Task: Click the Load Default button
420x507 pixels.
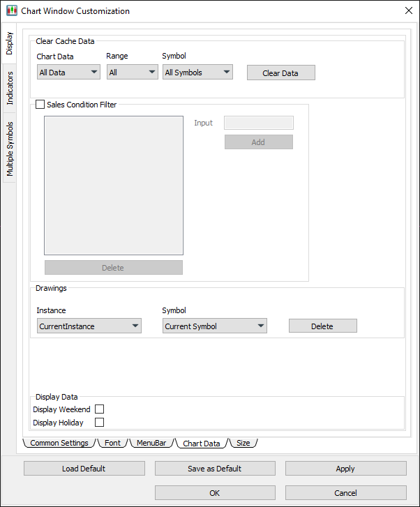Action: [x=84, y=469]
